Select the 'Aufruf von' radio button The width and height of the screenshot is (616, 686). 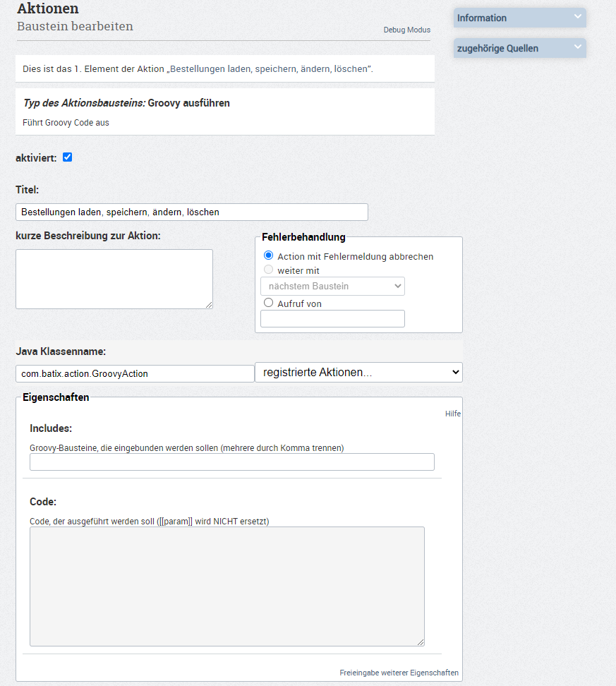(x=268, y=303)
